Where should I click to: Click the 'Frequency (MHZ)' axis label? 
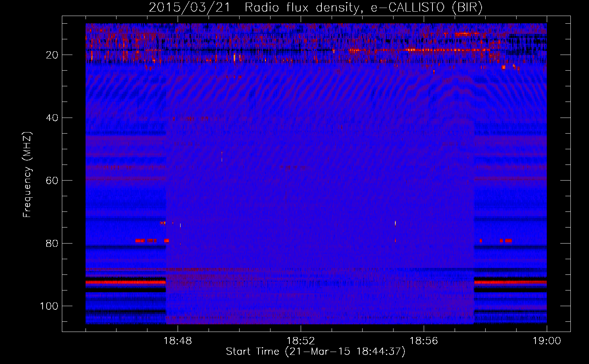[x=27, y=175]
